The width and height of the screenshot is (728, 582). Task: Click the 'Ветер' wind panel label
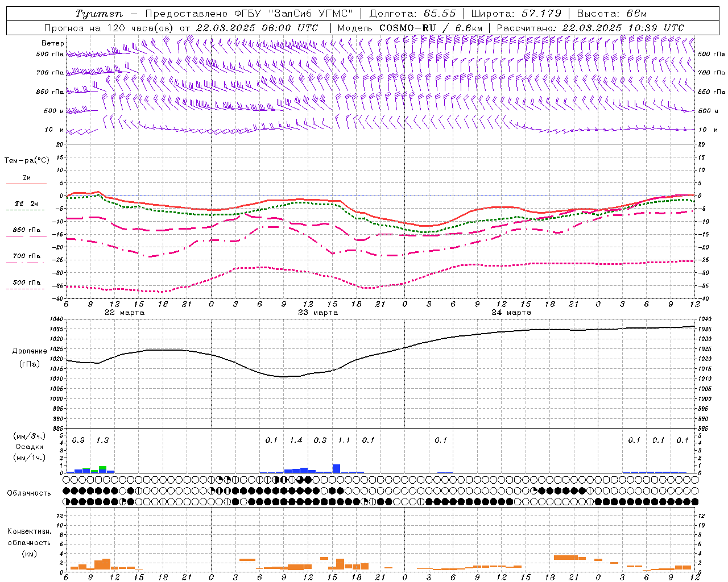(x=52, y=43)
